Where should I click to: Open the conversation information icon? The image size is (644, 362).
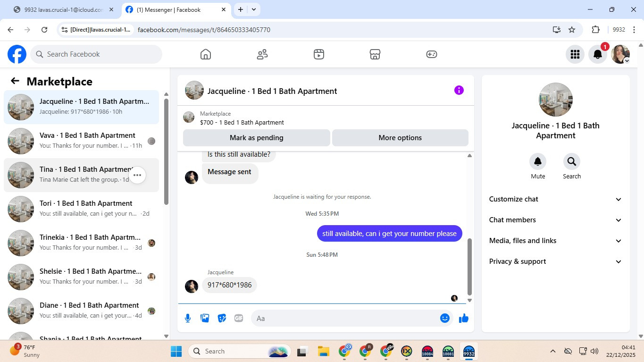[459, 90]
